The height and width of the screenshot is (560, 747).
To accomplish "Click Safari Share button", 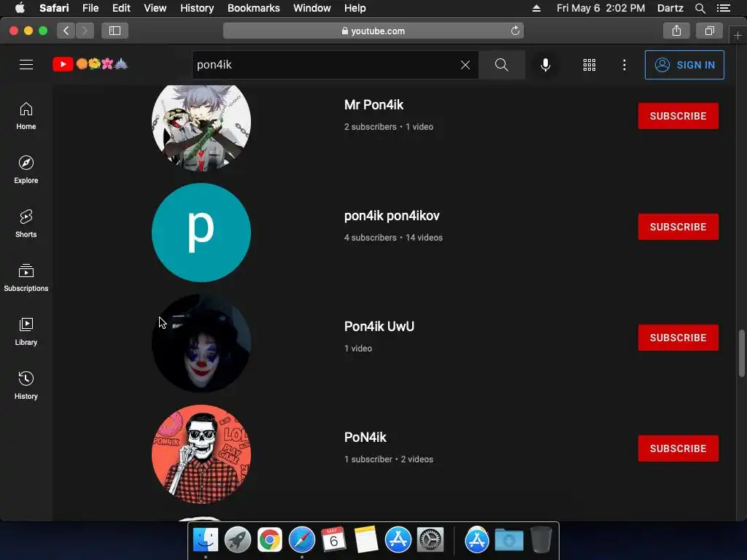I will coord(676,31).
